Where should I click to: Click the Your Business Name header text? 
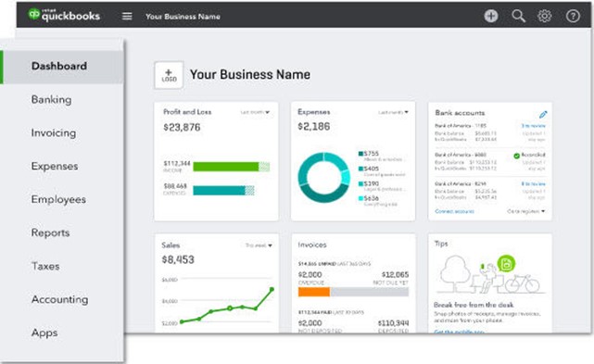click(x=250, y=75)
